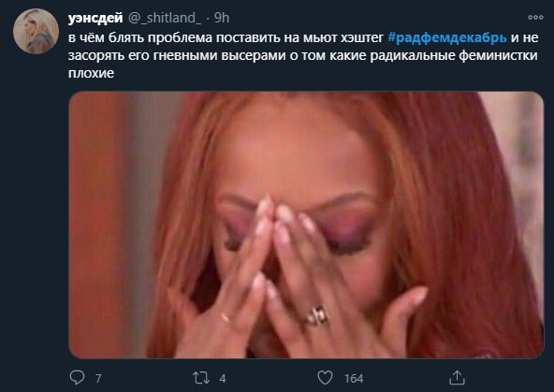
Task: Open profile via handle @_shitland_
Action: [165, 18]
